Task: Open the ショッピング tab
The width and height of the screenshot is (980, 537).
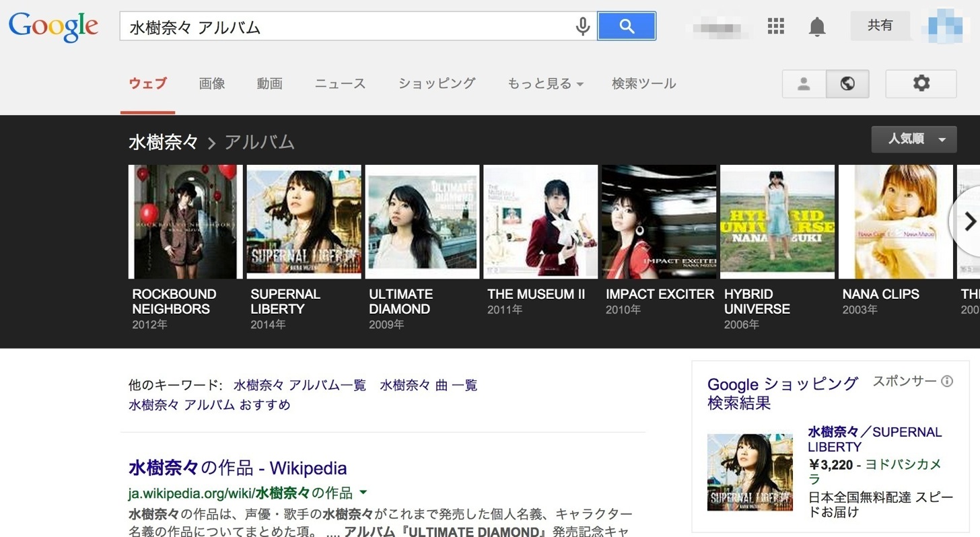Action: (x=437, y=83)
